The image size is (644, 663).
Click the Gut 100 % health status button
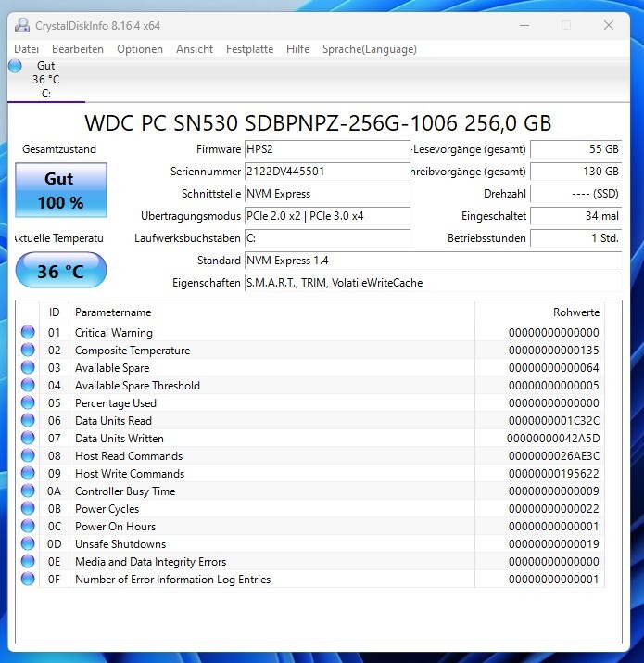click(x=61, y=190)
